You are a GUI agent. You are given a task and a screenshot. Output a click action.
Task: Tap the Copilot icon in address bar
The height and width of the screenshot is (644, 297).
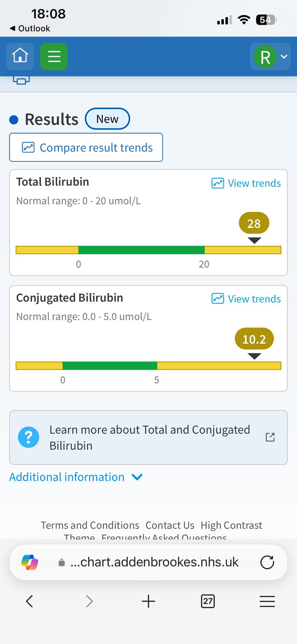(x=30, y=562)
